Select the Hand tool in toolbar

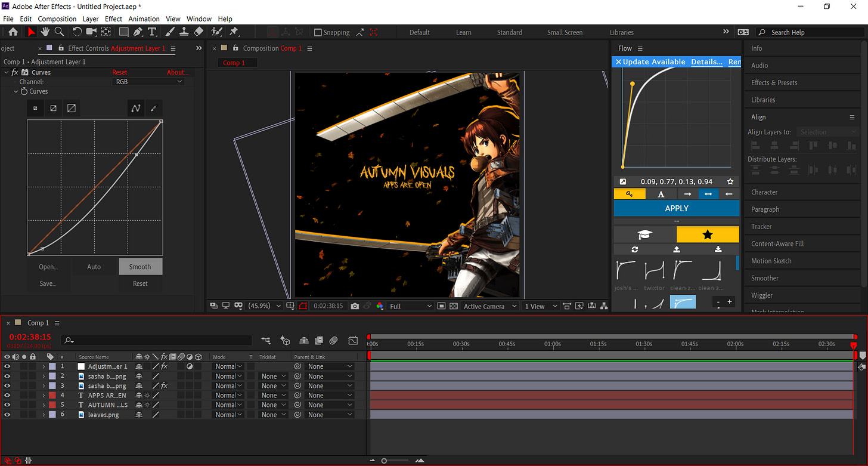(45, 32)
